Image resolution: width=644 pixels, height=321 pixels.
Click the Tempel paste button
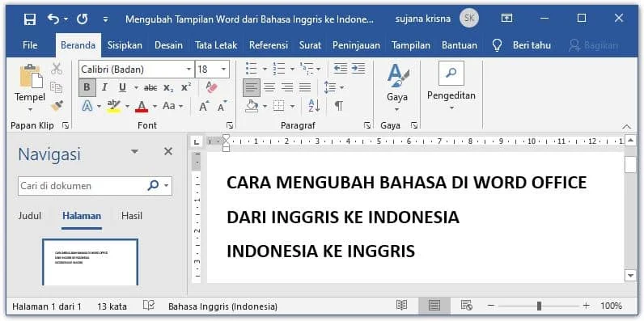(30, 88)
